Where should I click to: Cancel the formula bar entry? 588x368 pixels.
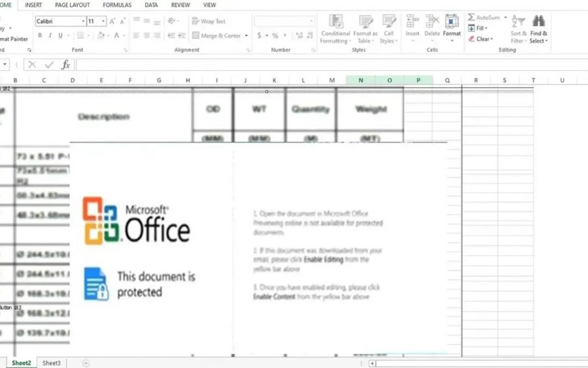point(32,64)
